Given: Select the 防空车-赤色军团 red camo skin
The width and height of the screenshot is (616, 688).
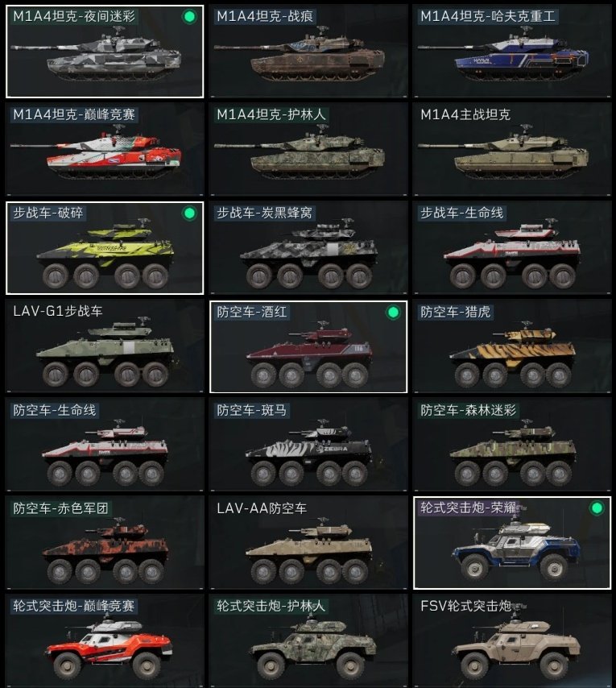Looking at the screenshot, I should (x=105, y=543).
